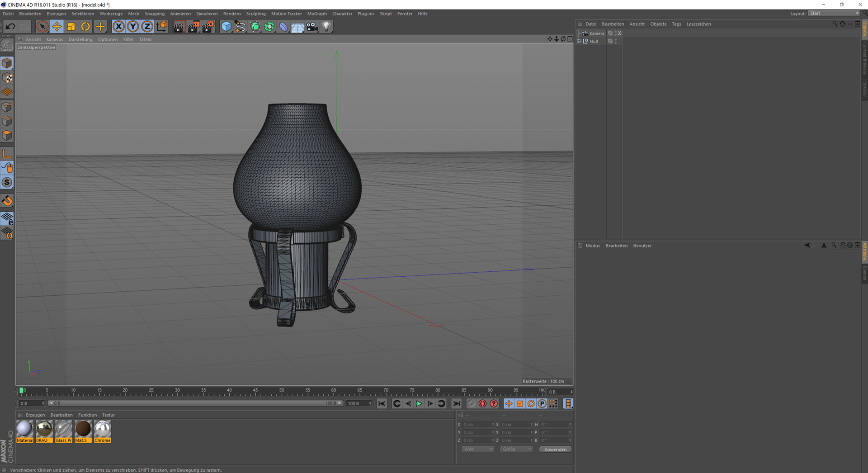Add a light bulb object

[x=326, y=27]
